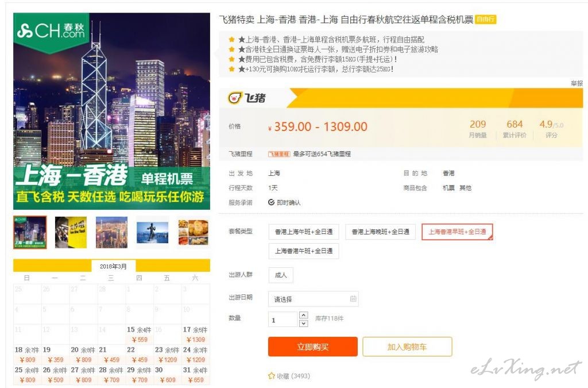Increase quantity with the up arrow
588x388 pixels.
tap(304, 315)
